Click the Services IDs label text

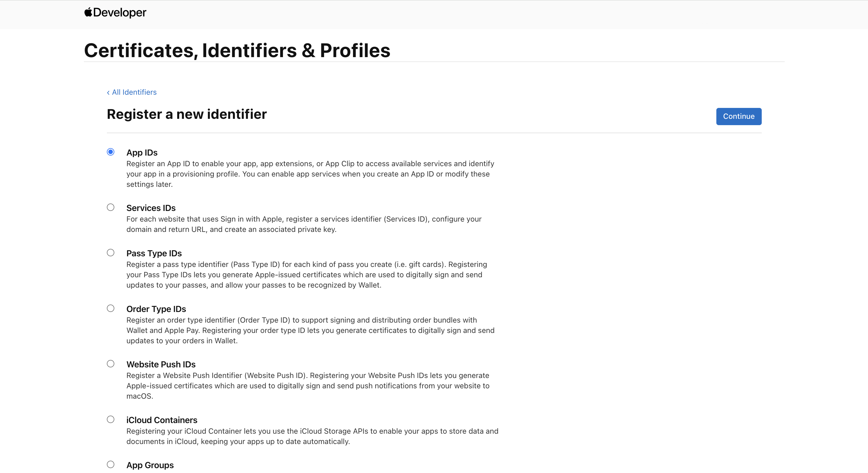pyautogui.click(x=151, y=208)
